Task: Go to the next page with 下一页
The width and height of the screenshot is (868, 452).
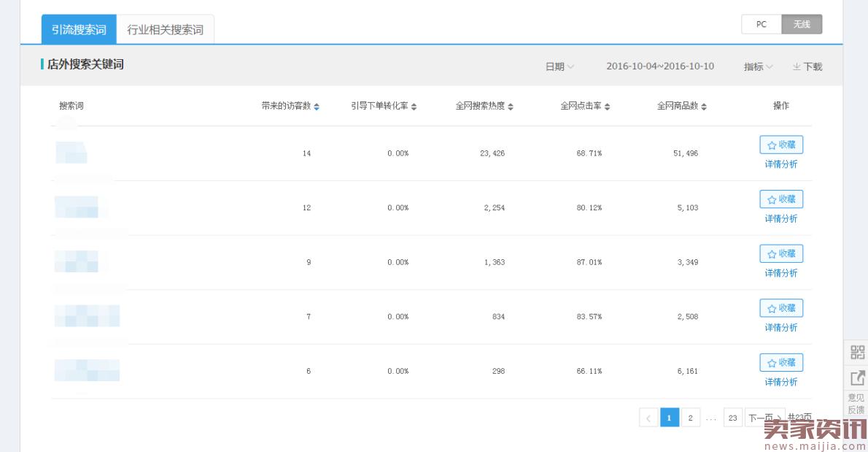Action: tap(764, 418)
